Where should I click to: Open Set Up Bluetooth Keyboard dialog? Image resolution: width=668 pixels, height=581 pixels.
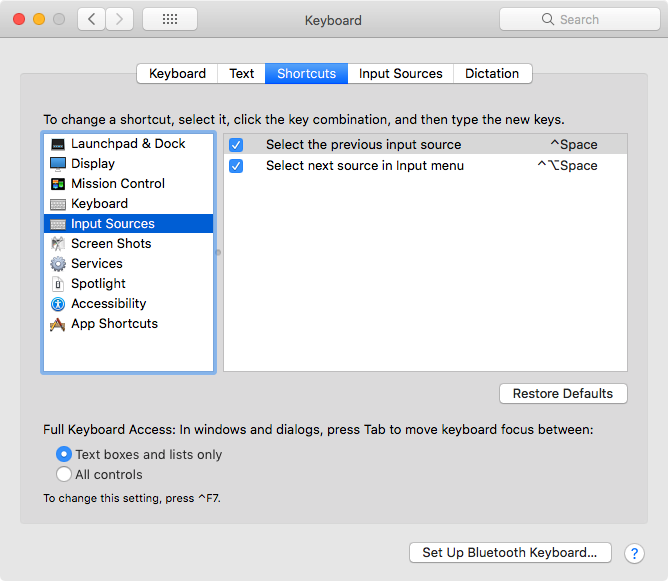tap(509, 553)
